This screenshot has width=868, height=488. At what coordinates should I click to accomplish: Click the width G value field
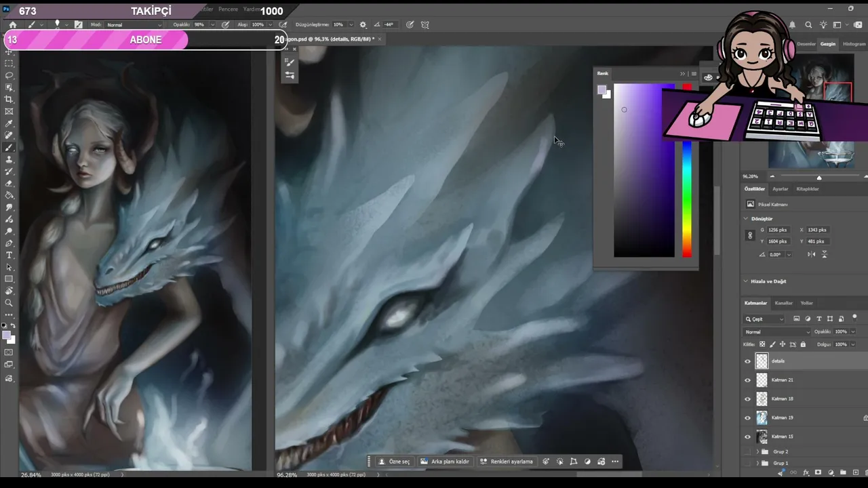click(x=778, y=230)
